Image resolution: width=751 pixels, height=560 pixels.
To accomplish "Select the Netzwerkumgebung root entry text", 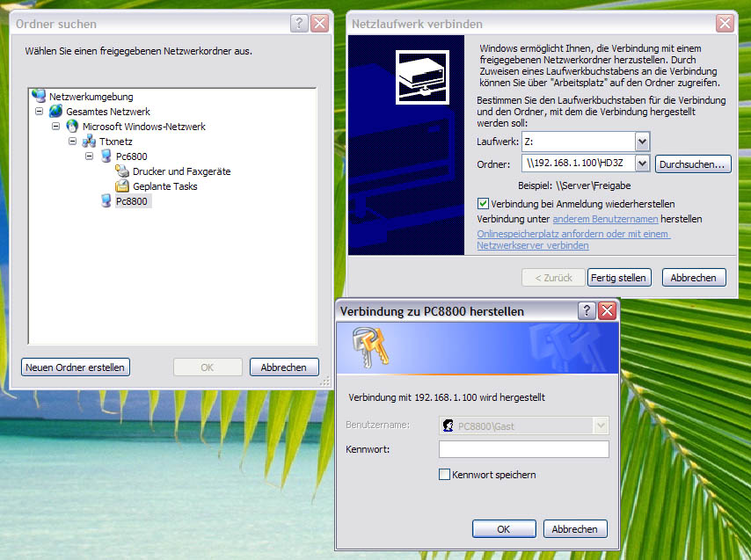I will (91, 96).
